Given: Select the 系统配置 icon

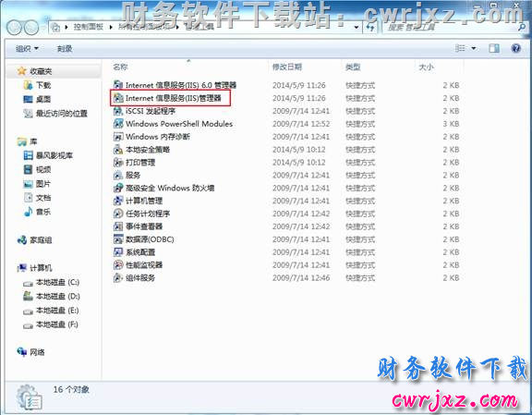Looking at the screenshot, I should click(x=118, y=252).
